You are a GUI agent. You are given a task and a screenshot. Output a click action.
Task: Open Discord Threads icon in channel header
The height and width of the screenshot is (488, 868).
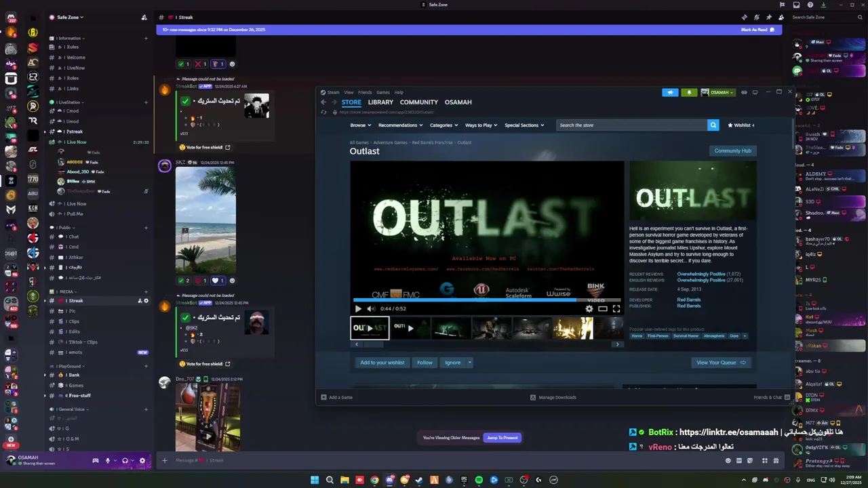[744, 17]
